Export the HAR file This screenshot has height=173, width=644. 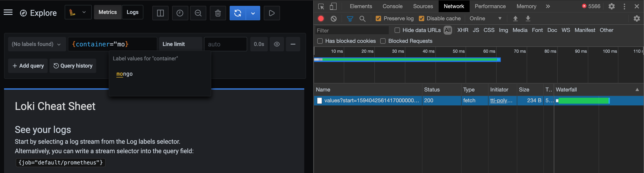(x=528, y=18)
